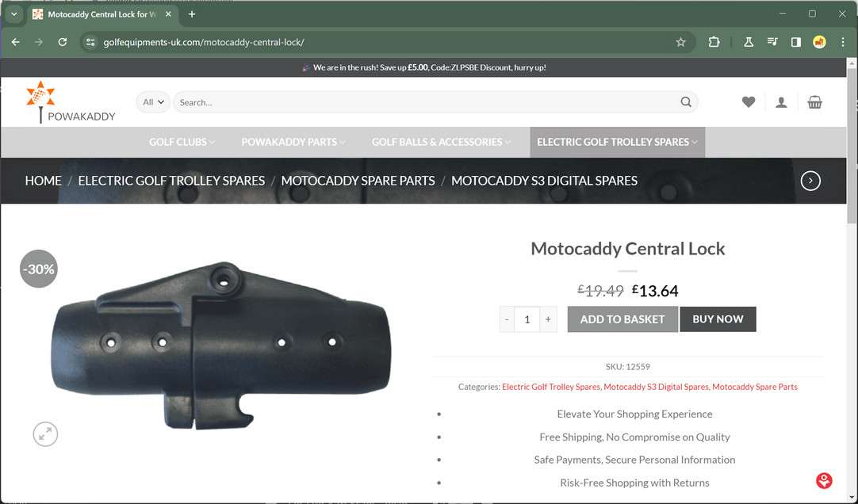The width and height of the screenshot is (858, 504).
Task: Click the red chat widget icon
Action: 824,480
